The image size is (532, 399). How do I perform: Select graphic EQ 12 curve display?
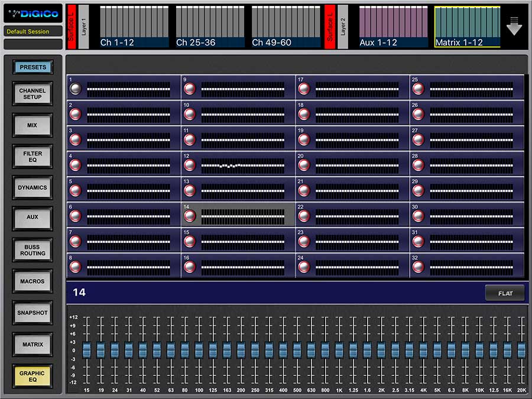coord(243,166)
